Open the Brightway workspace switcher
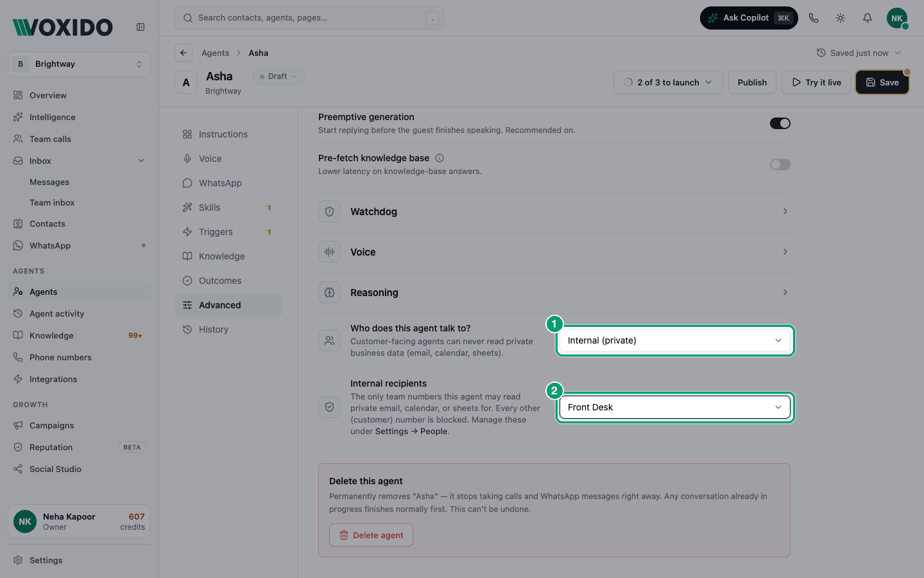 (79, 64)
